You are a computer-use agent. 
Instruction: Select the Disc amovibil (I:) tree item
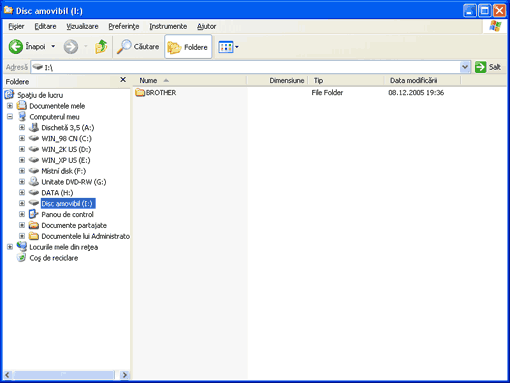[68, 204]
